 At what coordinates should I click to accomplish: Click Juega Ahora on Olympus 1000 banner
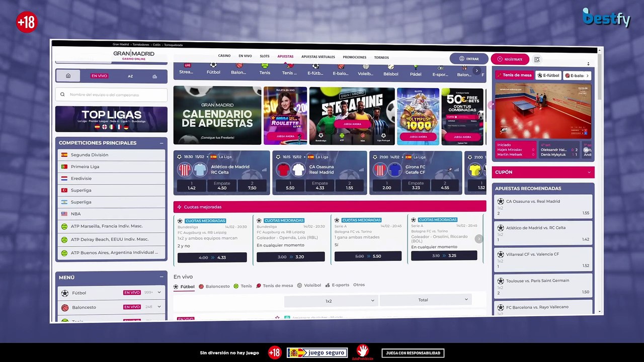pyautogui.click(x=418, y=137)
